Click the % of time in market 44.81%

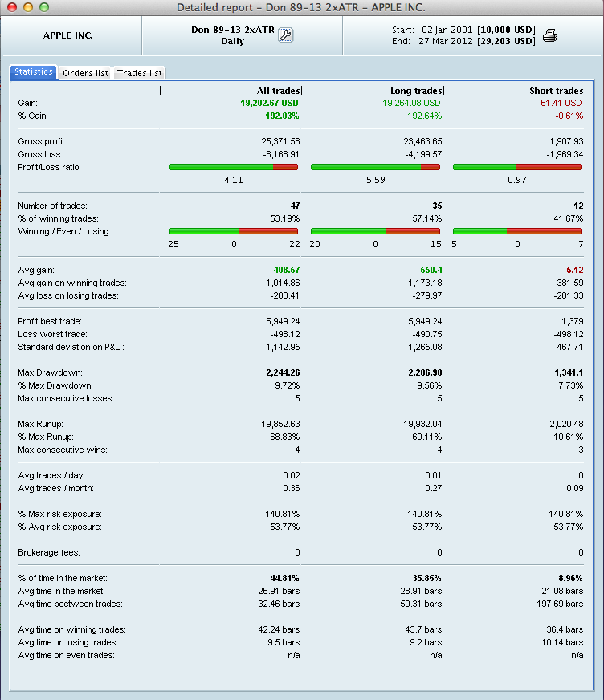pyautogui.click(x=284, y=578)
